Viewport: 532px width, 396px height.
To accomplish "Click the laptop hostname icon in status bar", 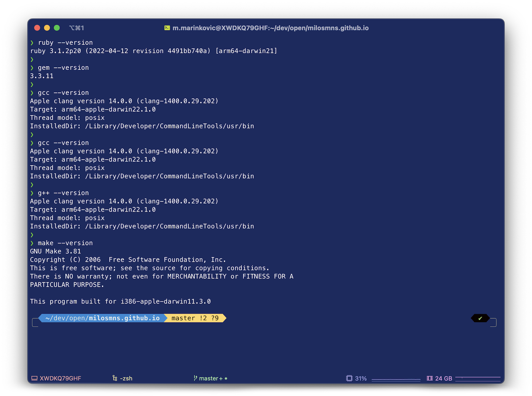I will 34,378.
